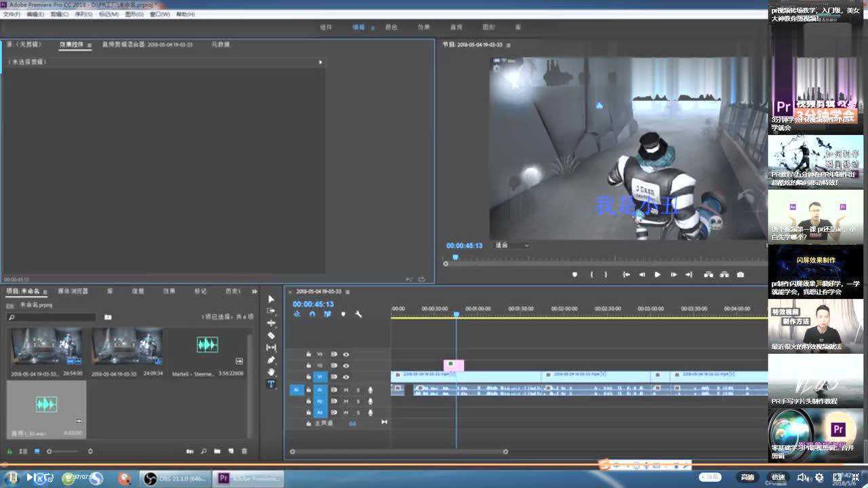The width and height of the screenshot is (868, 488).
Task: Select the pink title clip on V2
Action: point(454,365)
